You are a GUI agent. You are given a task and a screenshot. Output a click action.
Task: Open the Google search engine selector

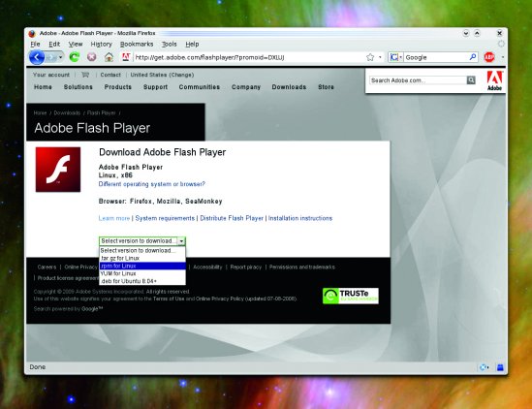pos(395,57)
